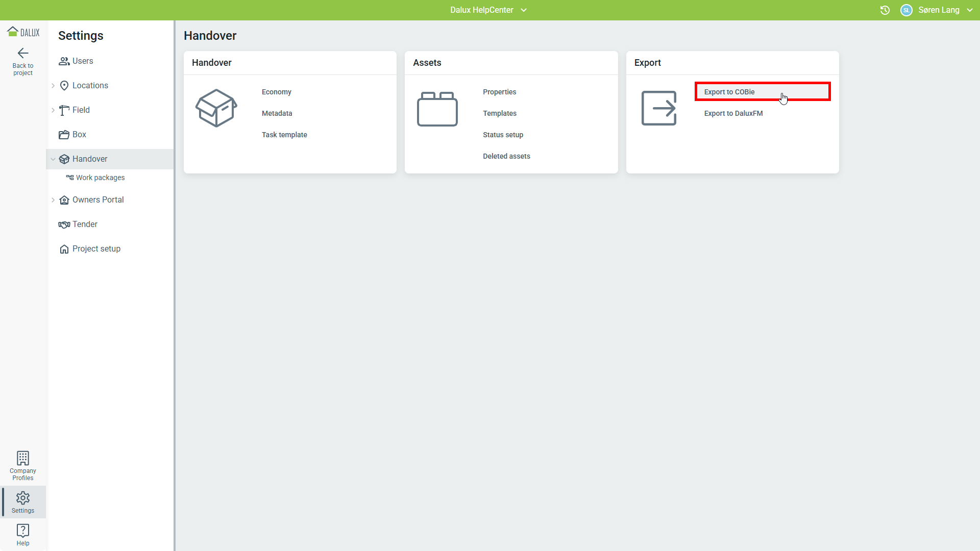Click the Dalux house logo
Viewport: 980px width, 551px height.
tap(23, 32)
